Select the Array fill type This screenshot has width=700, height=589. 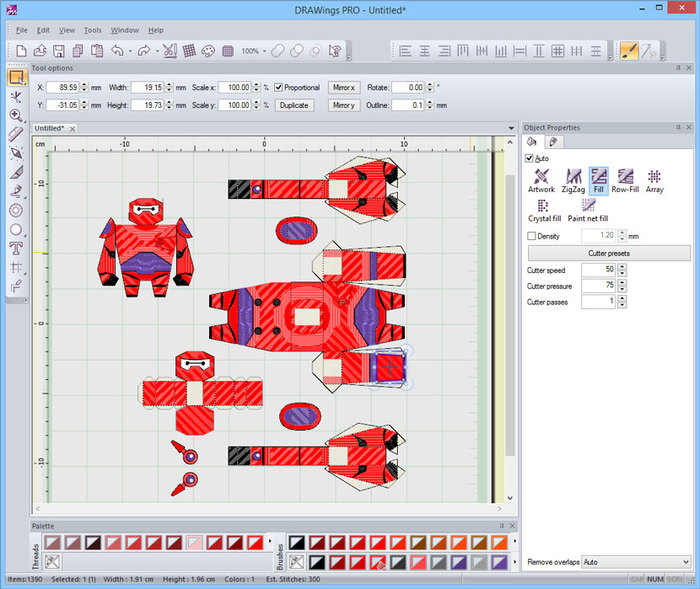point(654,180)
